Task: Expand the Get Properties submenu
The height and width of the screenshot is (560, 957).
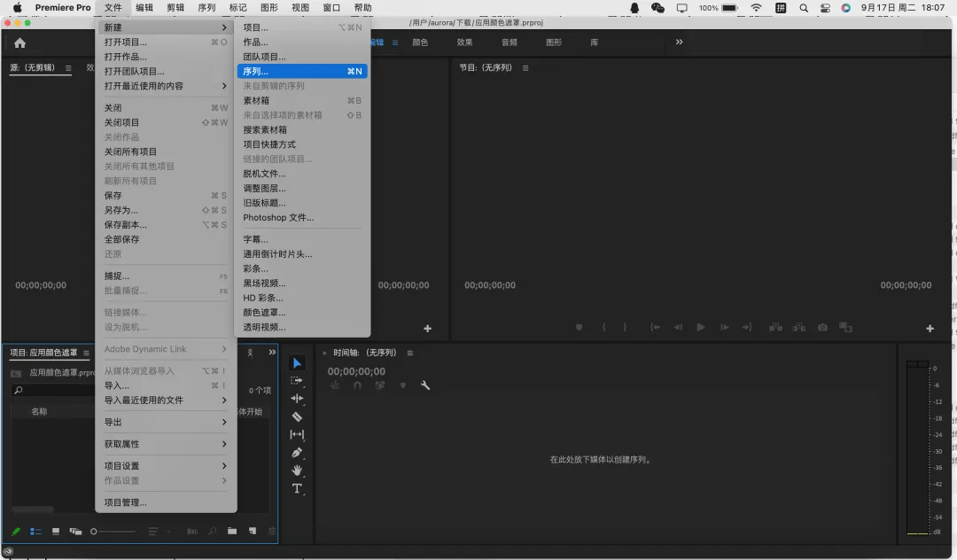Action: (166, 444)
